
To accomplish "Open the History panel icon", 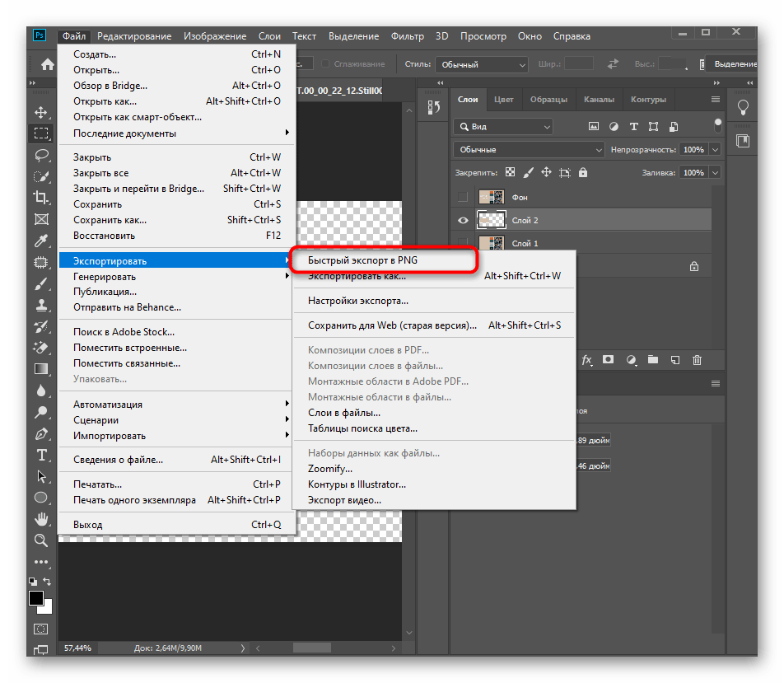I will pyautogui.click(x=433, y=107).
